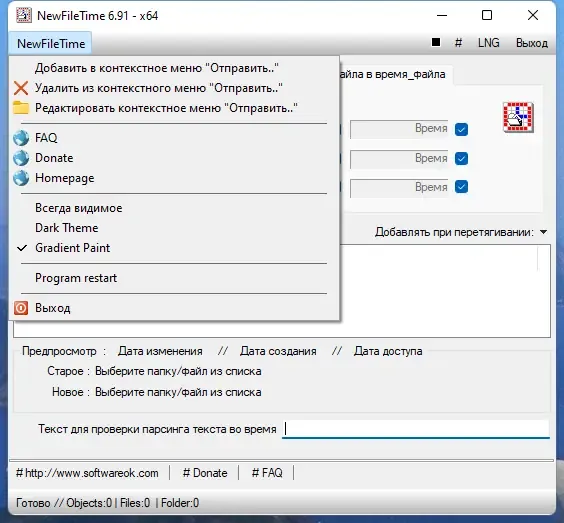
Task: Enable Dark Theme option
Action: 174,228
